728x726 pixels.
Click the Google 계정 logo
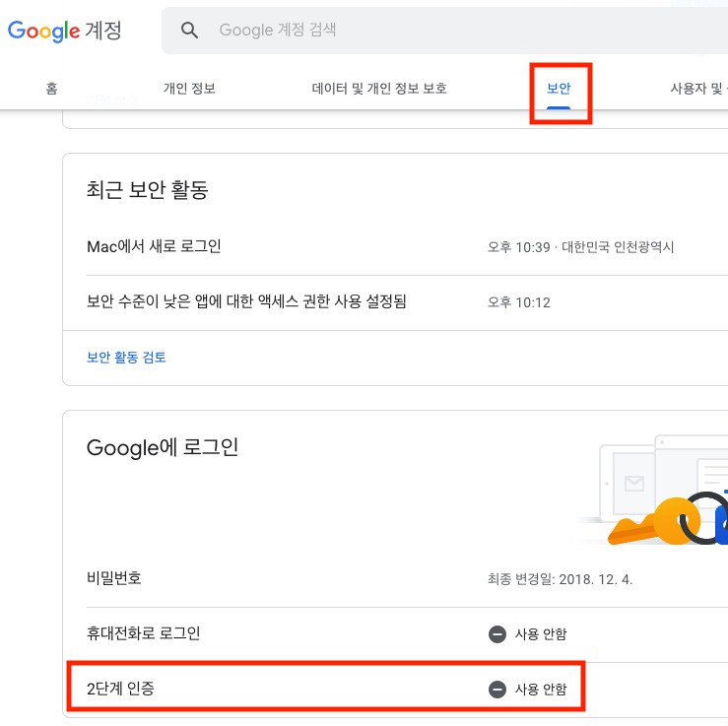tap(65, 31)
